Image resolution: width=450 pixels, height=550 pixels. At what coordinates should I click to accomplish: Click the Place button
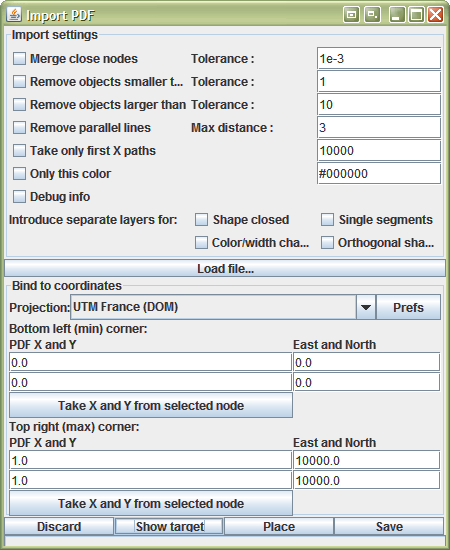(x=279, y=526)
